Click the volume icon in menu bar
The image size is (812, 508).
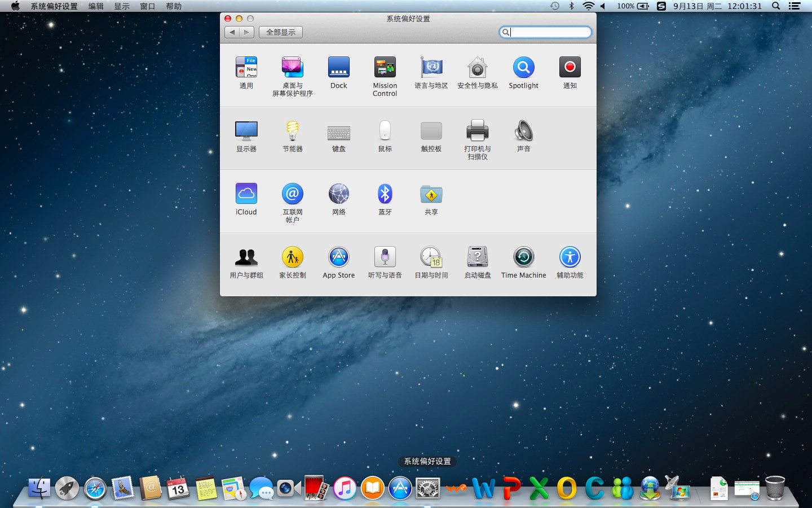pyautogui.click(x=603, y=6)
